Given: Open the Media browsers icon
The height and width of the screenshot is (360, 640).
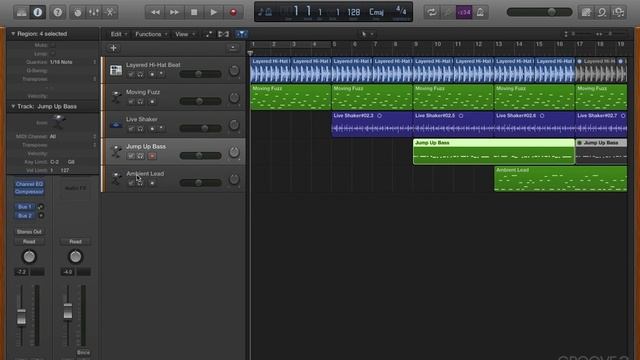Looking at the screenshot, I should (618, 12).
